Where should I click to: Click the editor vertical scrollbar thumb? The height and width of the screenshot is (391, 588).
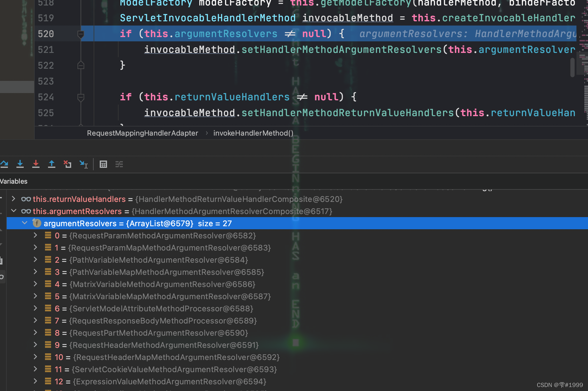point(572,67)
